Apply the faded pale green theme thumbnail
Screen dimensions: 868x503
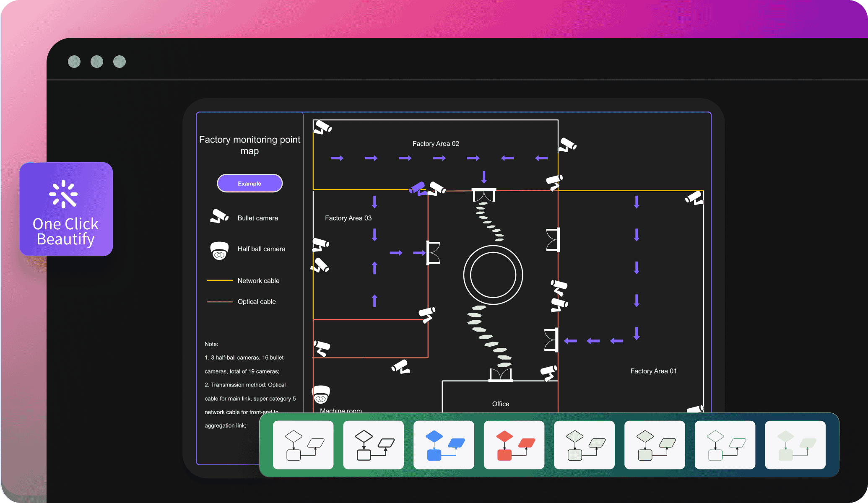(x=795, y=445)
